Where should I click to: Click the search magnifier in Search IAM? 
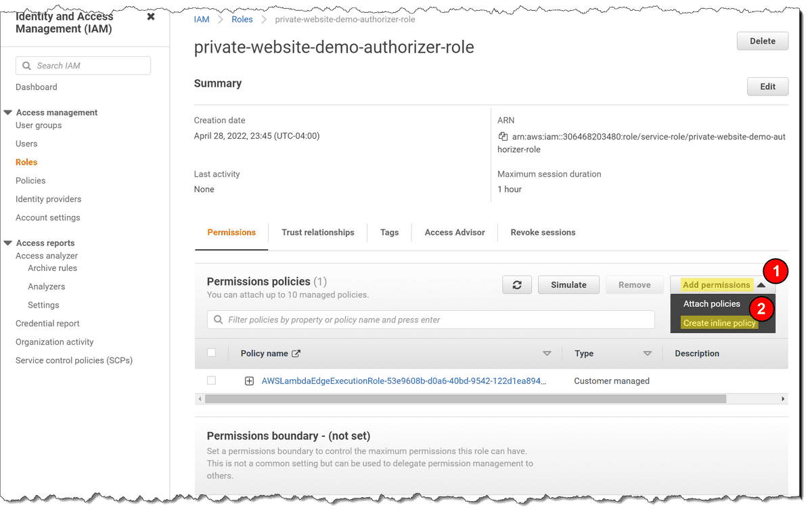point(27,66)
